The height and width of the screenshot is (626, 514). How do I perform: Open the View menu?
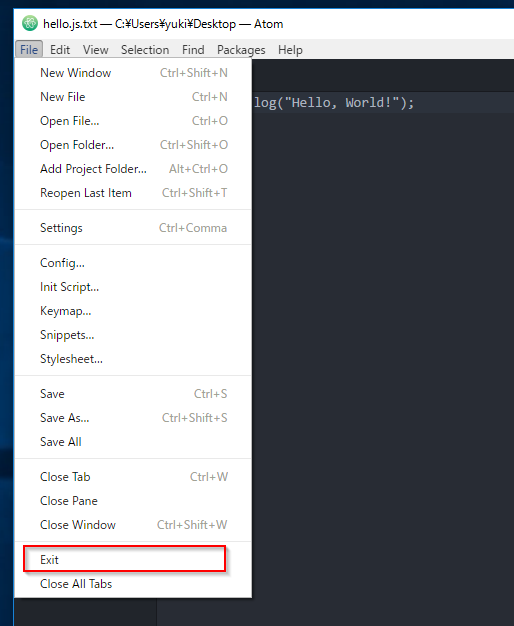(95, 50)
